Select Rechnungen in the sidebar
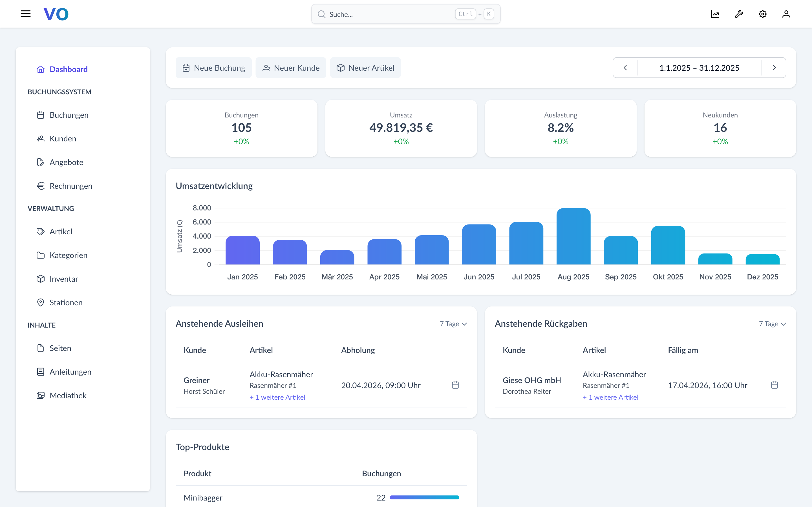Viewport: 812px width, 507px height. (x=71, y=186)
